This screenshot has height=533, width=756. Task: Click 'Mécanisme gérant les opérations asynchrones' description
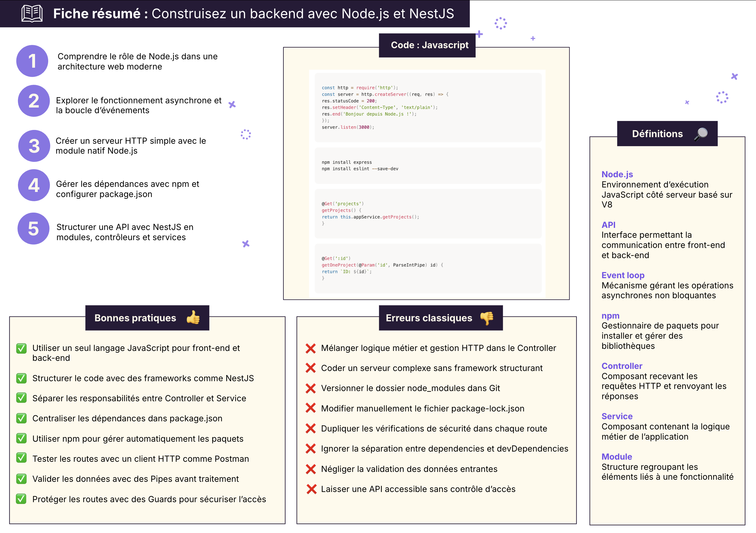(667, 290)
